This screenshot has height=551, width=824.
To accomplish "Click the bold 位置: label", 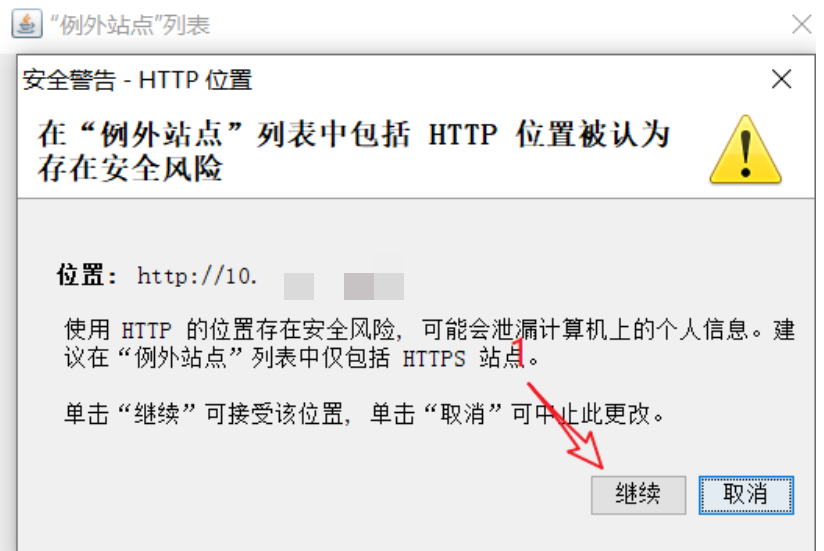I will point(87,275).
